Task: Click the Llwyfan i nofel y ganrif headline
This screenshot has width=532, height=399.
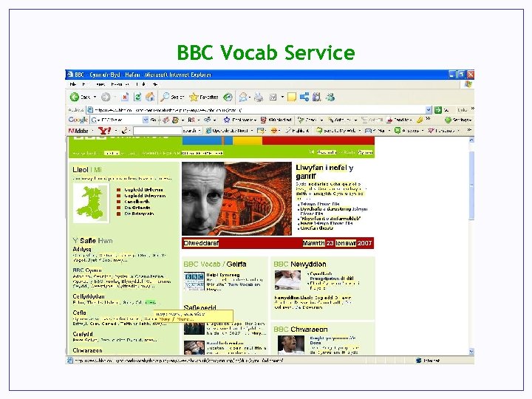Action: (x=324, y=171)
